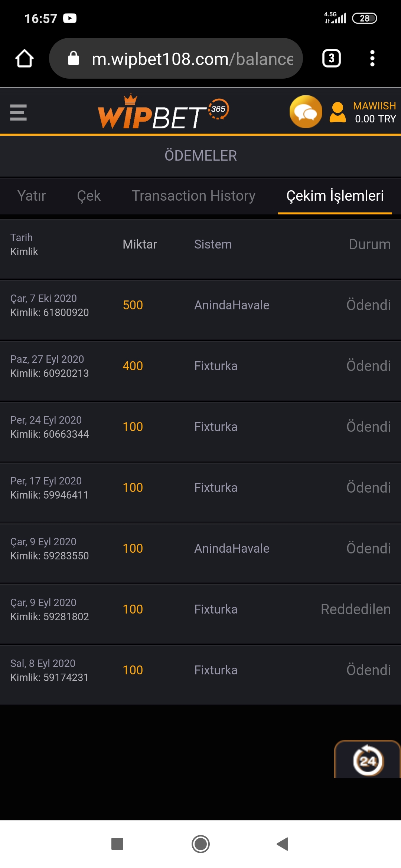Open the MAWIISH user profile icon

338,112
